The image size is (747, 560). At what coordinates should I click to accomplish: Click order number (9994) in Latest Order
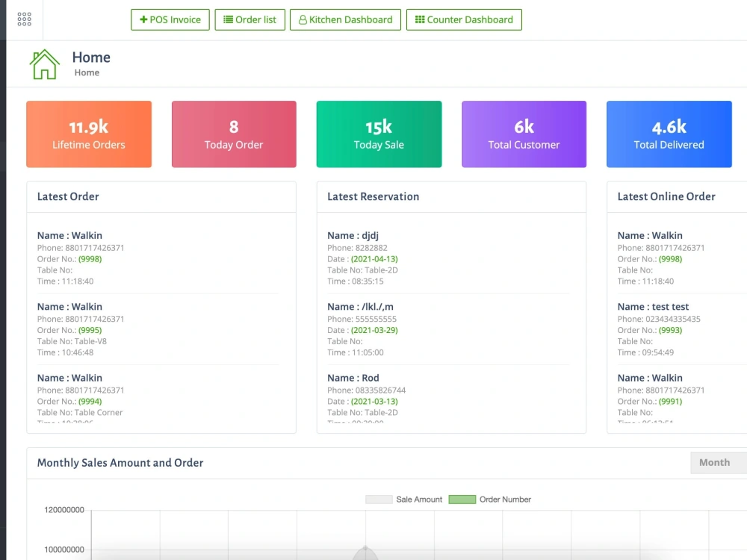coord(90,402)
